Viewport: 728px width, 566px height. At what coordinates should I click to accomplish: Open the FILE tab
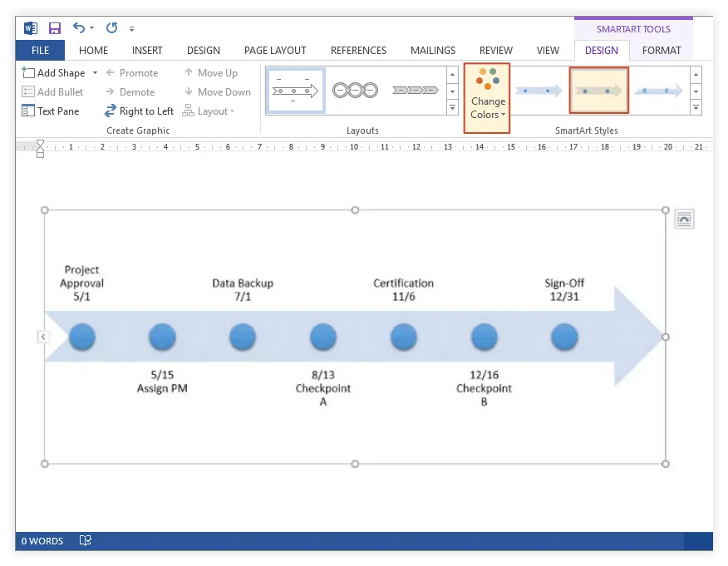tap(40, 51)
